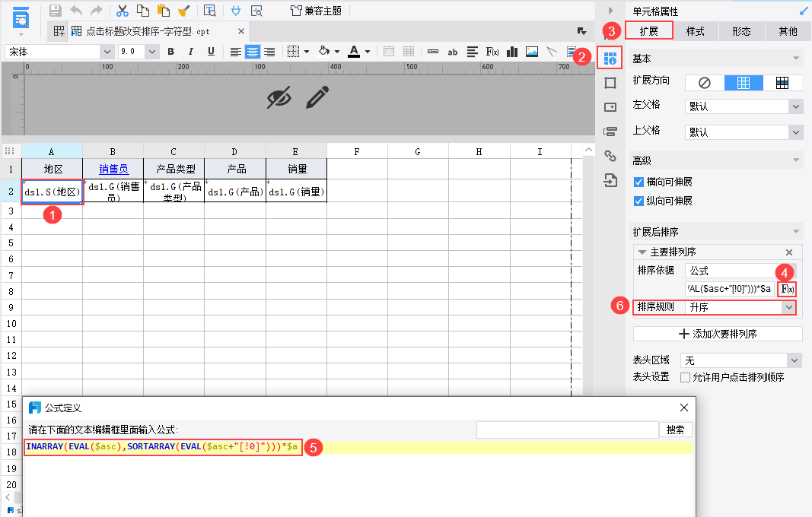Image resolution: width=812 pixels, height=517 pixels.
Task: Select the horizontal expansion direction option
Action: (x=782, y=83)
